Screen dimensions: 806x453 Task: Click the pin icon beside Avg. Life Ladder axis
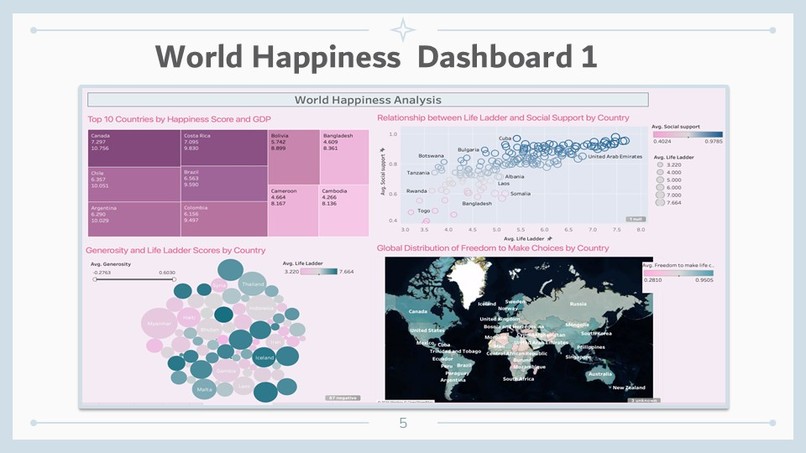tap(550, 239)
